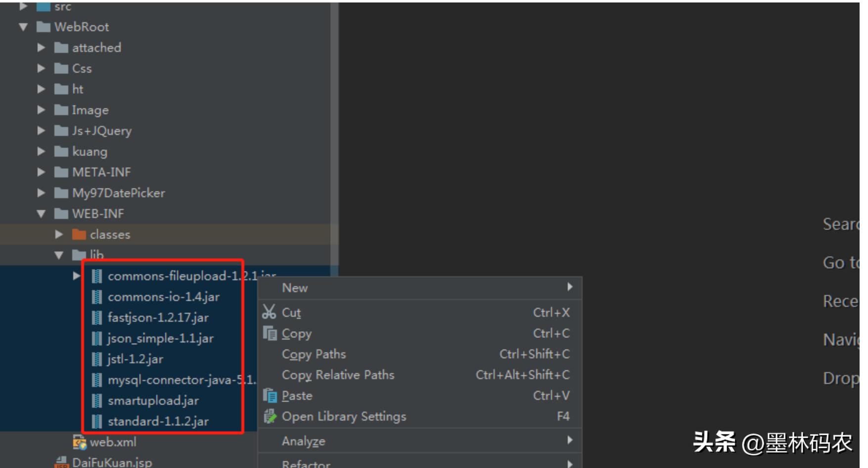Image resolution: width=868 pixels, height=468 pixels.
Task: Click the commons-fileupload jar archive icon
Action: [97, 276]
